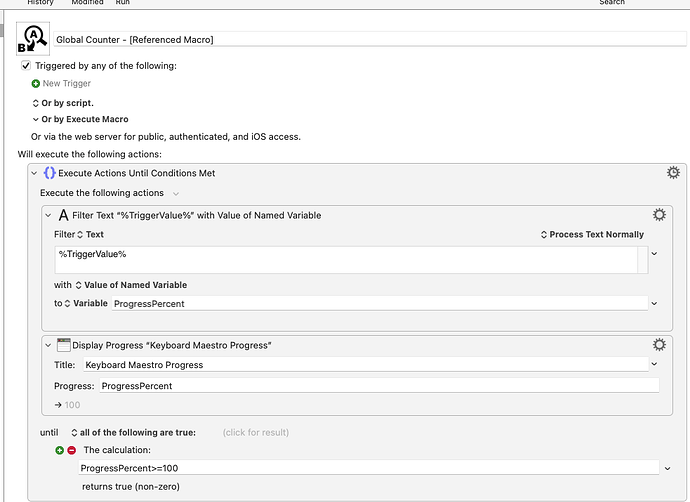Screen dimensions: 690x502
Task: Click the macro icon next to the name field
Action: tap(33, 39)
